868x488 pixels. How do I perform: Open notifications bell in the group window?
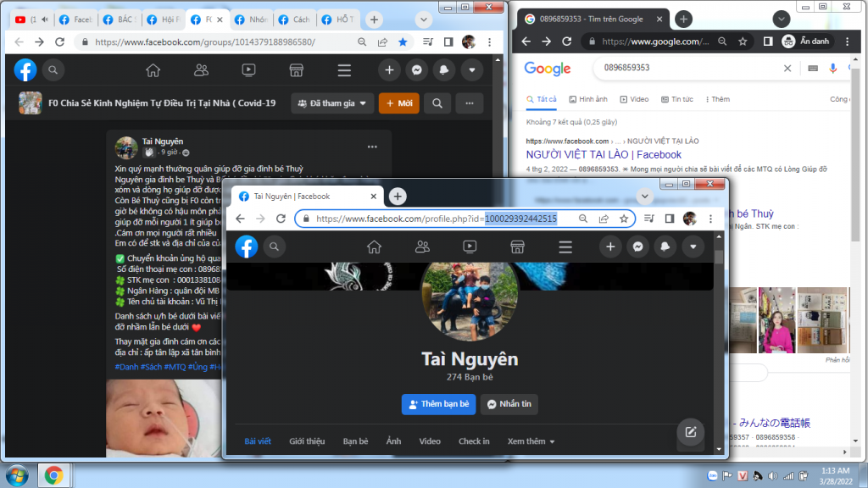pyautogui.click(x=444, y=70)
